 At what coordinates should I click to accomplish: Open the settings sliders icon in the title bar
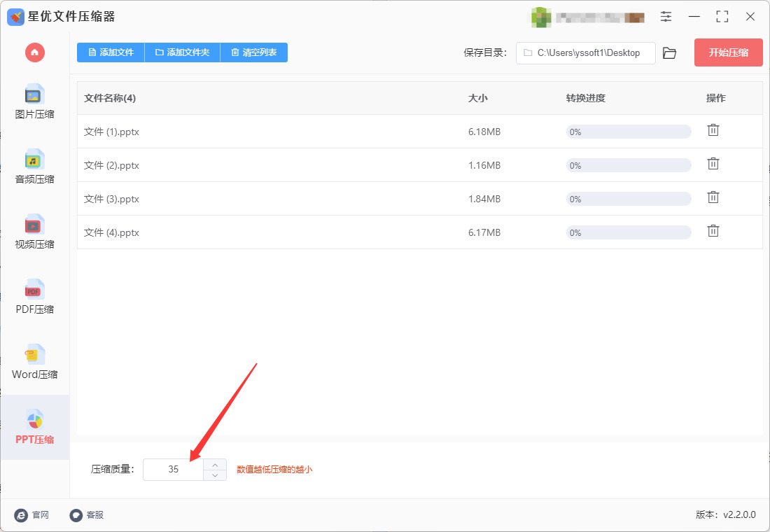point(666,17)
